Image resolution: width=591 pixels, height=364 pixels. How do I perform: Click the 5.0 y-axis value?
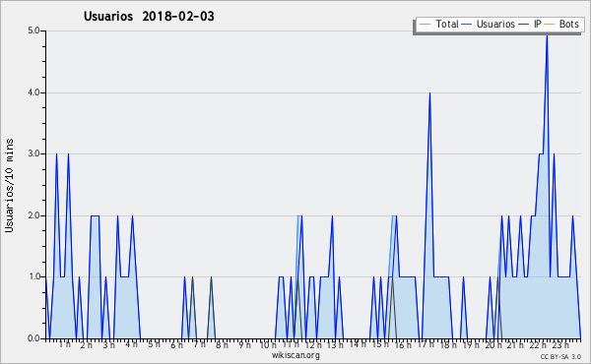coord(33,30)
